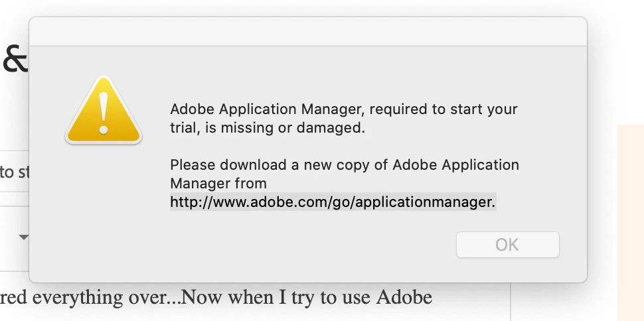
Task: Click the large ampersand heading character
Action: [15, 58]
